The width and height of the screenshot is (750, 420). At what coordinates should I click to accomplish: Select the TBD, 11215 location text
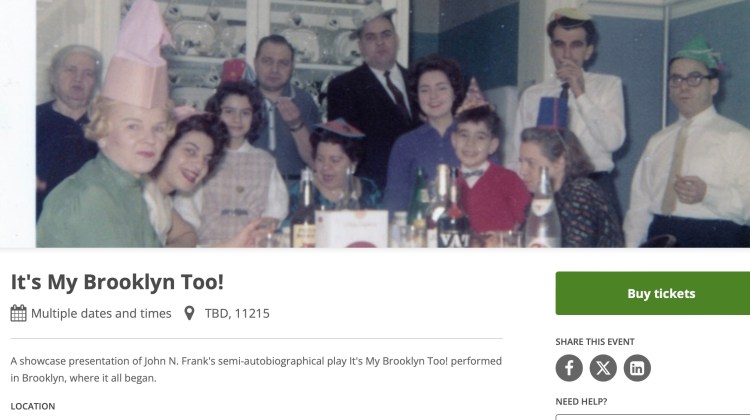click(237, 313)
